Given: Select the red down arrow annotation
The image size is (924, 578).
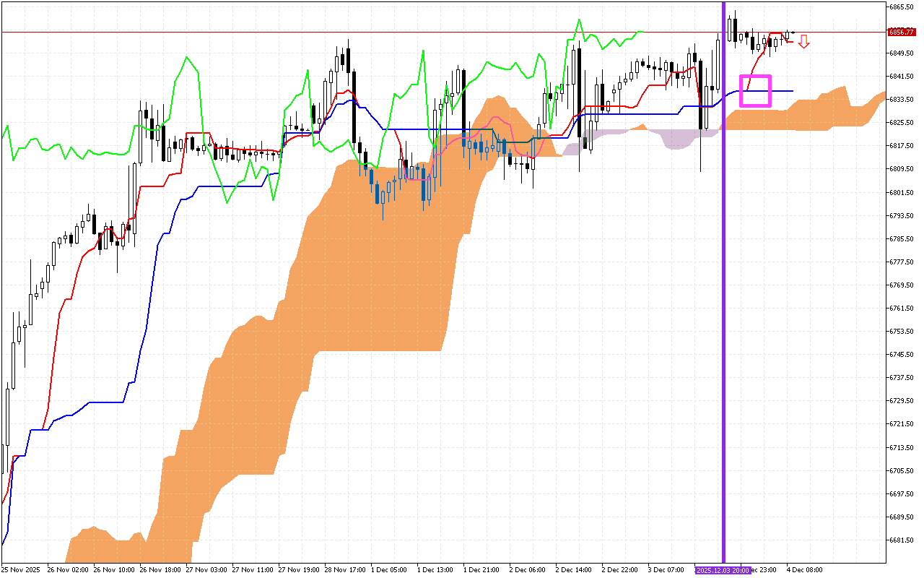Looking at the screenshot, I should (x=804, y=43).
